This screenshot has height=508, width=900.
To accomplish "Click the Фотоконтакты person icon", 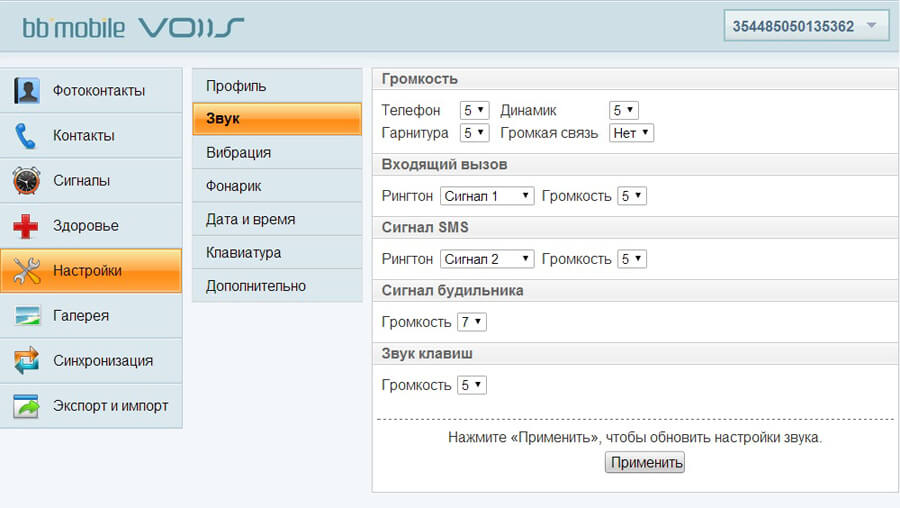I will coord(26,91).
